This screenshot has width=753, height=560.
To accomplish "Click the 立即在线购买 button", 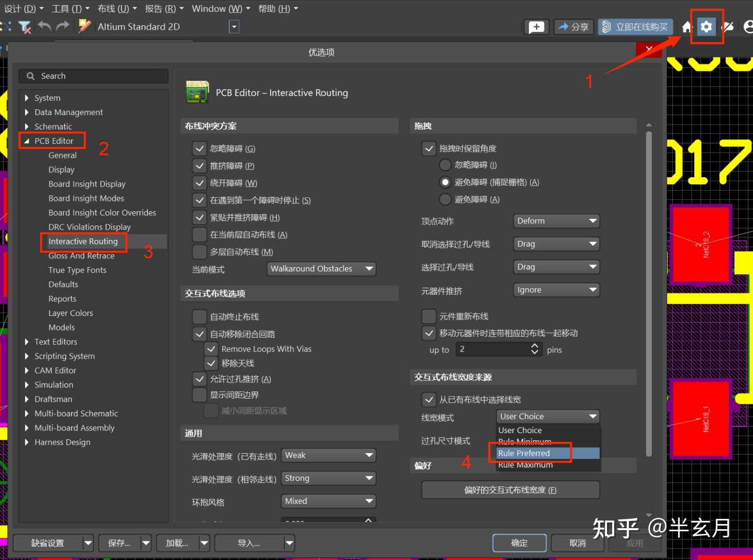I will pos(635,27).
